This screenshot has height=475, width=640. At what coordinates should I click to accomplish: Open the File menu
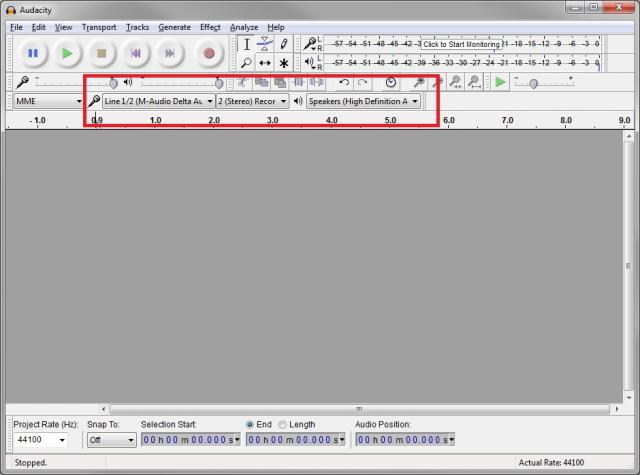point(16,27)
